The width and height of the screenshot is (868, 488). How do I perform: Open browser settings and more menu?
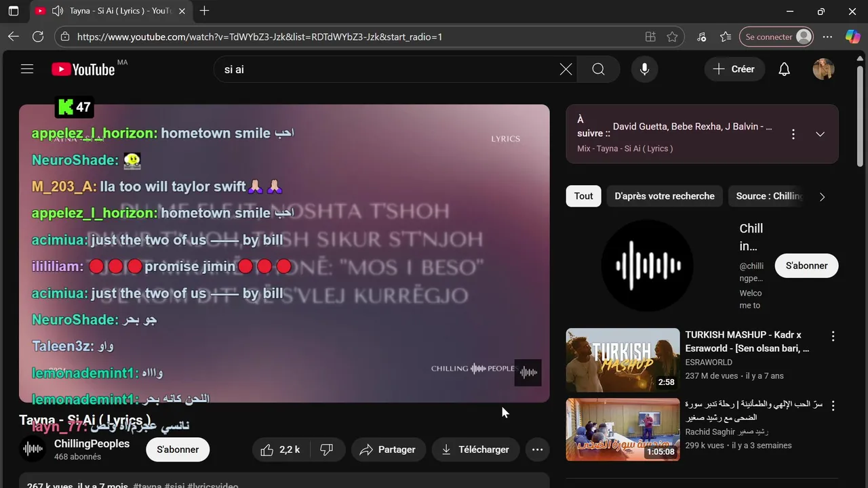pyautogui.click(x=827, y=37)
